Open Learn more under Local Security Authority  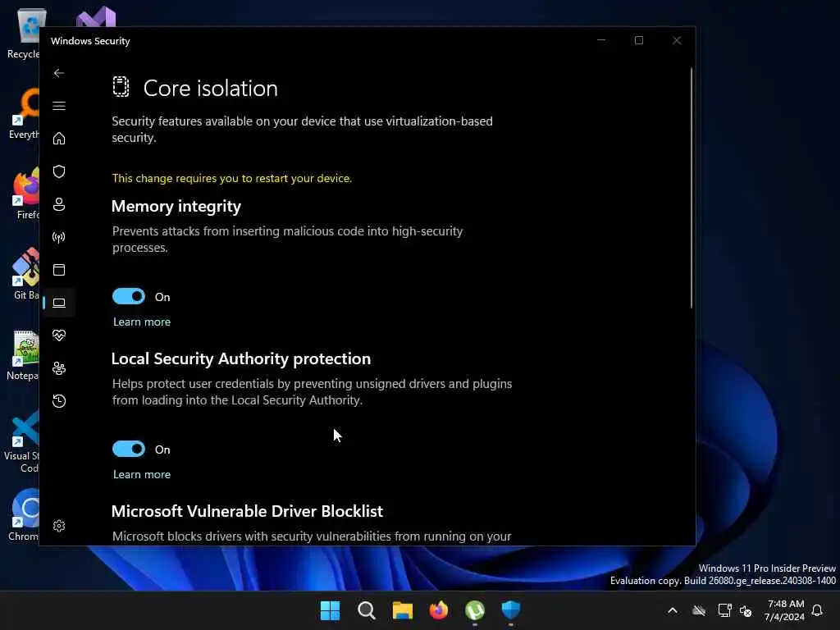142,475
